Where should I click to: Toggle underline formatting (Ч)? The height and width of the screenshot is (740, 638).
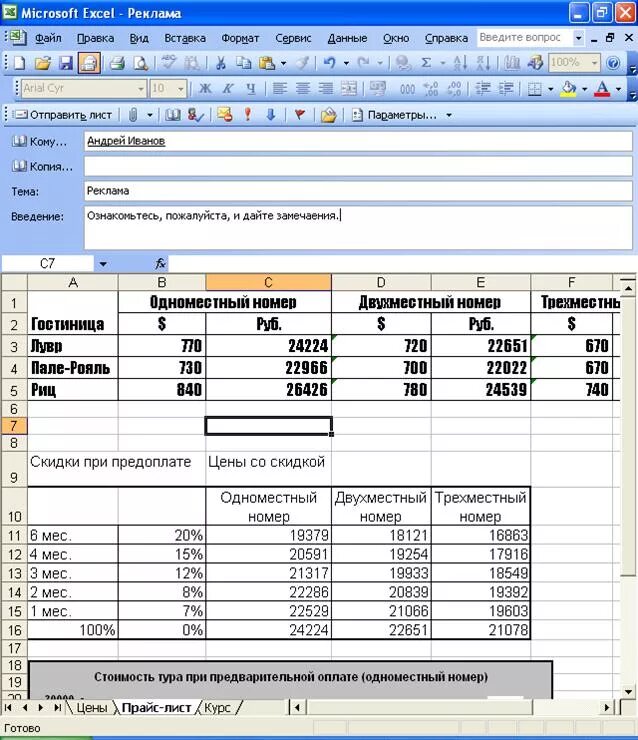click(x=251, y=89)
